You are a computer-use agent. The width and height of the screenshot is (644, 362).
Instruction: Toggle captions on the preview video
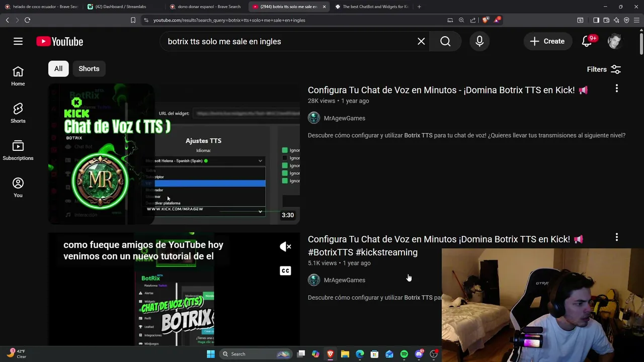click(x=285, y=271)
